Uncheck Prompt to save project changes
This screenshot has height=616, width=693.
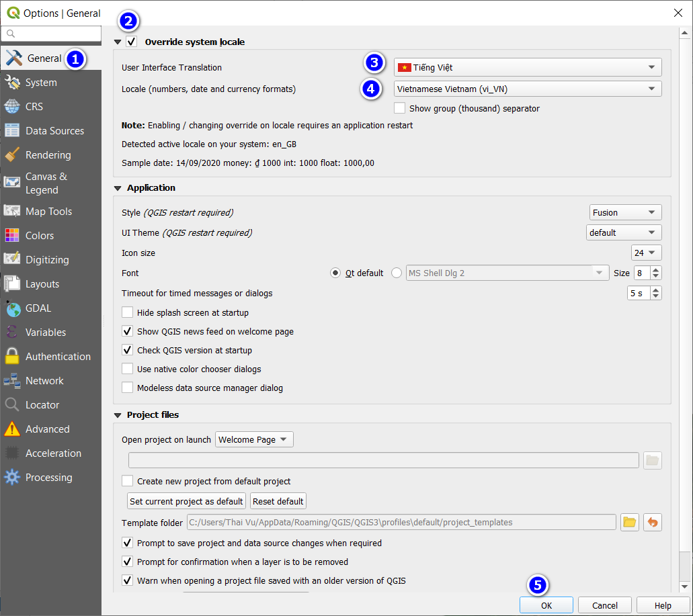(x=127, y=543)
